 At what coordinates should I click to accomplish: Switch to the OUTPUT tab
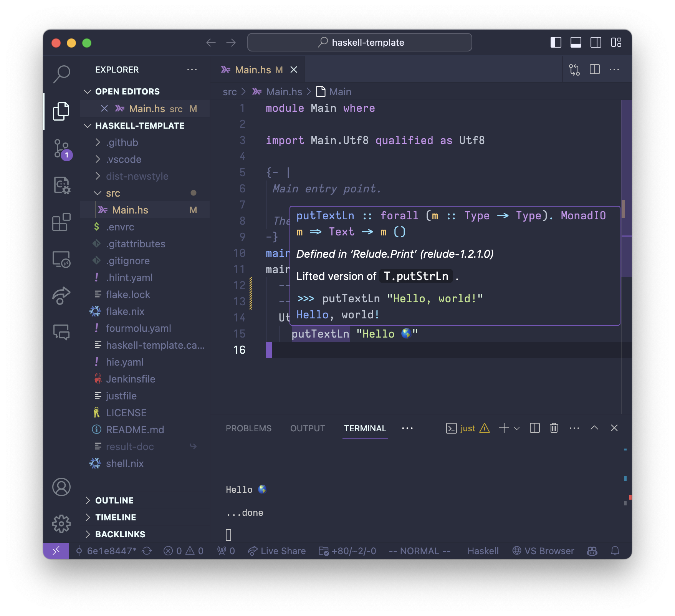[x=308, y=428]
